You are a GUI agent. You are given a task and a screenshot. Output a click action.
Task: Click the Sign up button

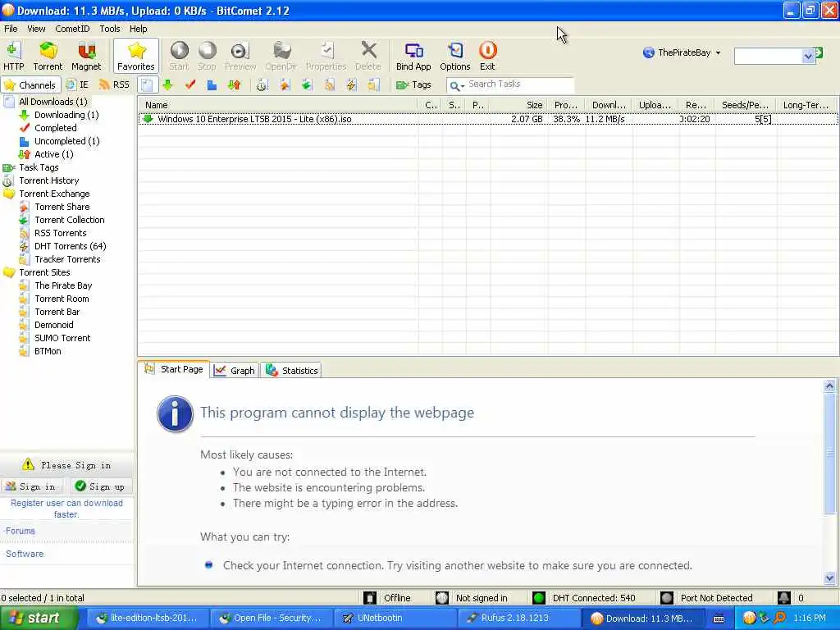click(101, 486)
